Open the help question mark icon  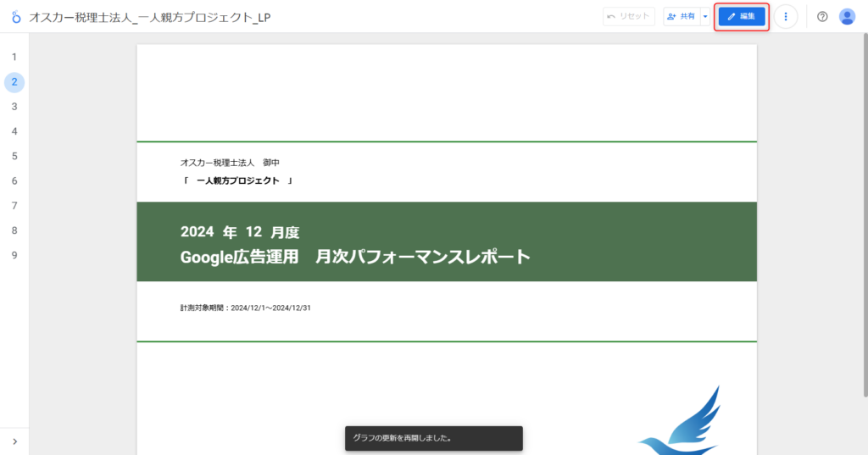tap(822, 17)
